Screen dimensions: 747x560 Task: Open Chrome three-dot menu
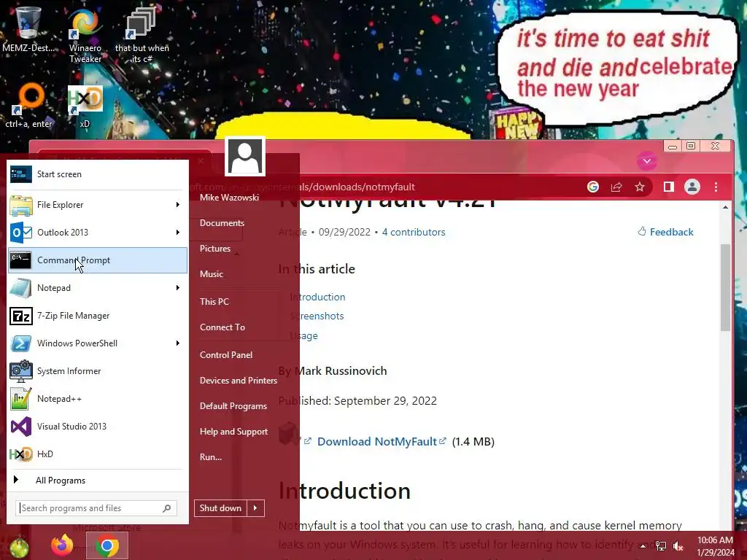716,187
